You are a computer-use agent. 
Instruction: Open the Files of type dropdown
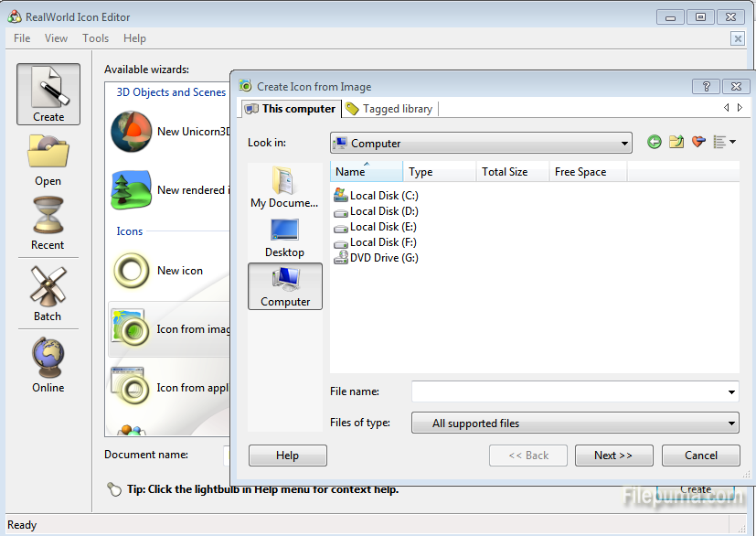(731, 423)
